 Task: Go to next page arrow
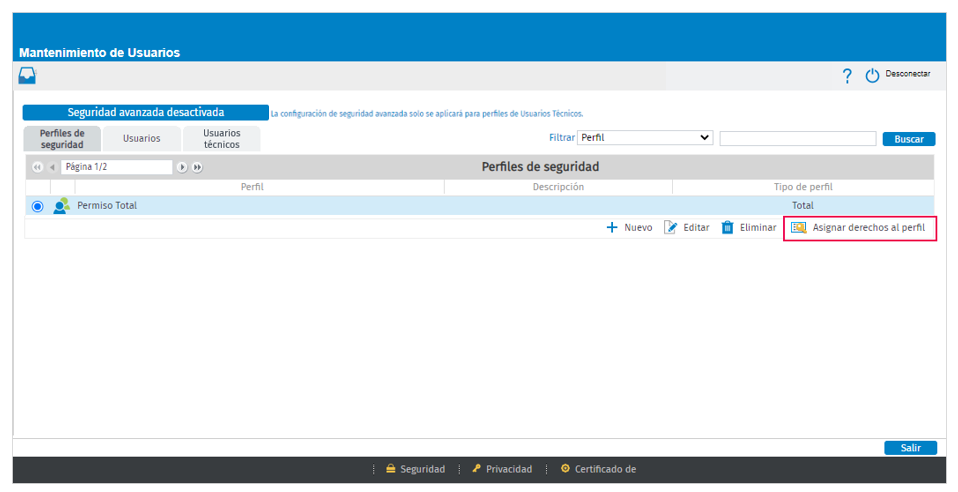pyautogui.click(x=182, y=167)
